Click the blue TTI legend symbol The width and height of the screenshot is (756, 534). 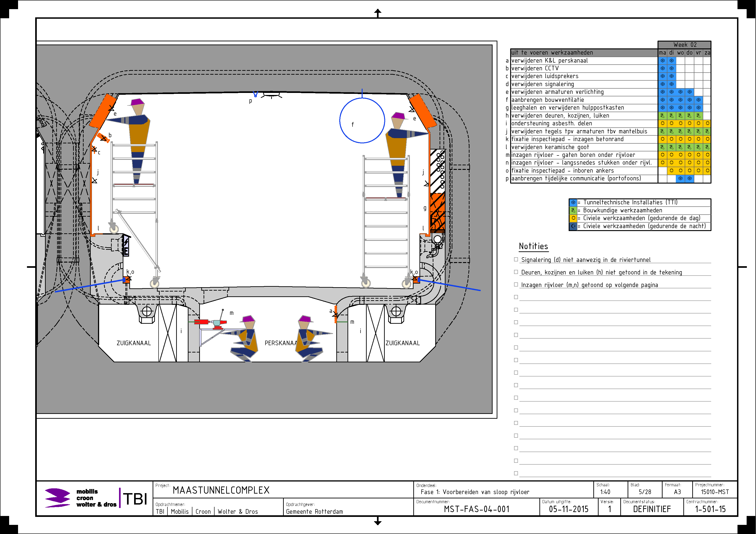click(573, 203)
